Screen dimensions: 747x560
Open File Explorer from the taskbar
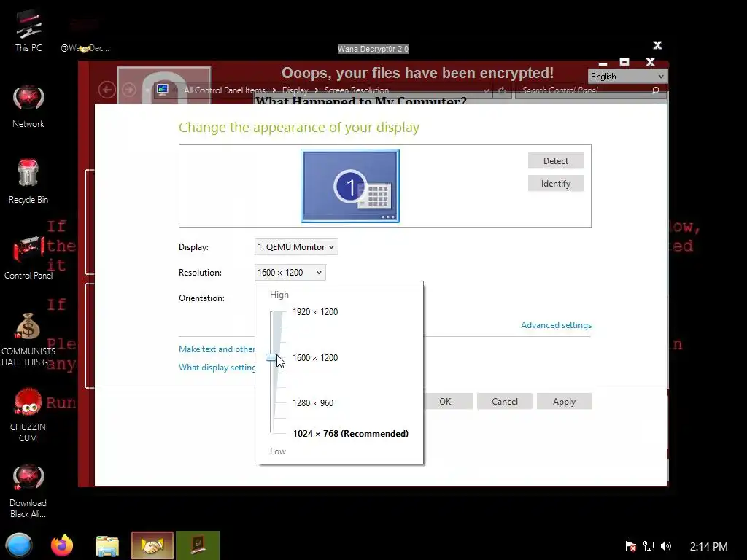click(x=107, y=545)
